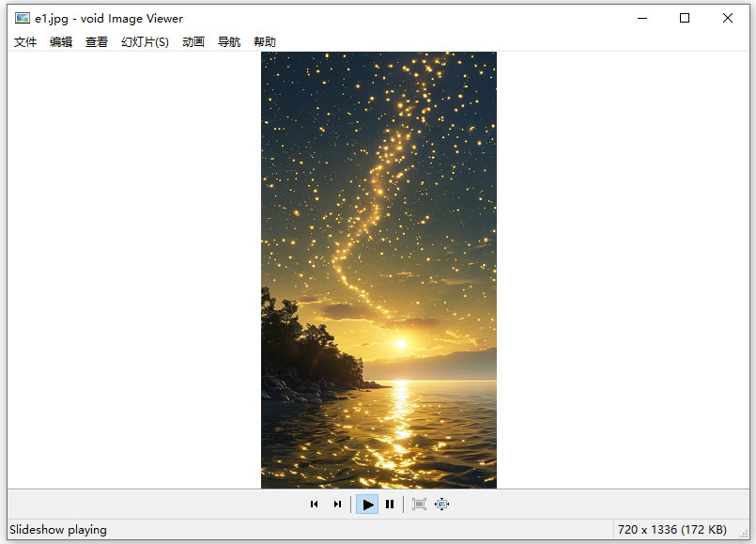
Task: Open the 文件 (File) menu
Action: point(24,41)
